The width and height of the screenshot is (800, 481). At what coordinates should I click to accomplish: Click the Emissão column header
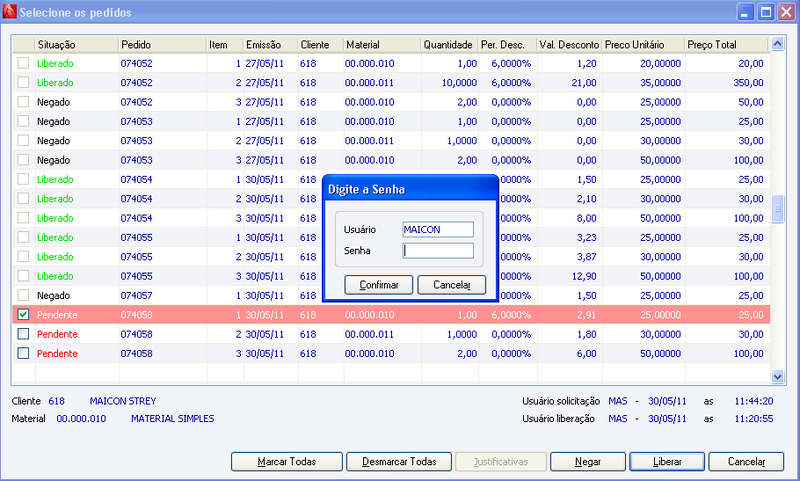pyautogui.click(x=270, y=45)
